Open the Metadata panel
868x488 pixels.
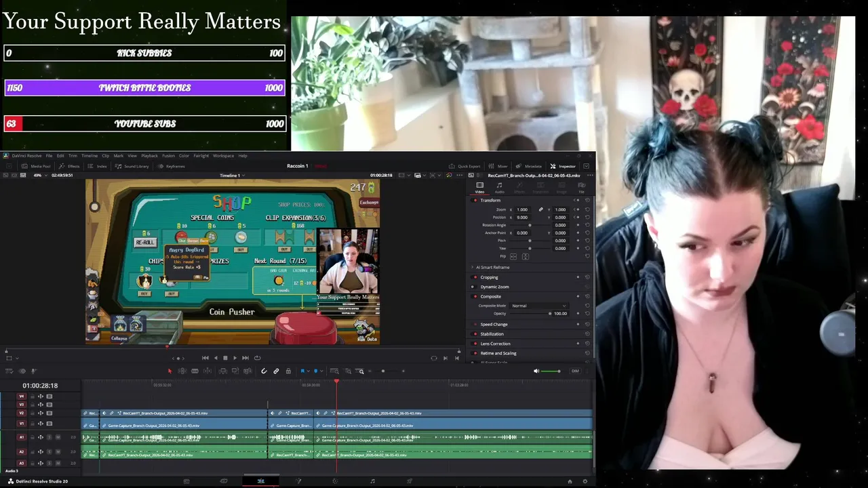(x=530, y=166)
